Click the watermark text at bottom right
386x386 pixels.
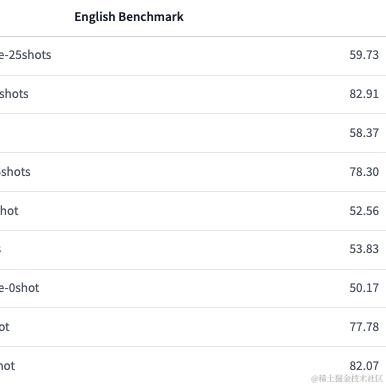347,378
